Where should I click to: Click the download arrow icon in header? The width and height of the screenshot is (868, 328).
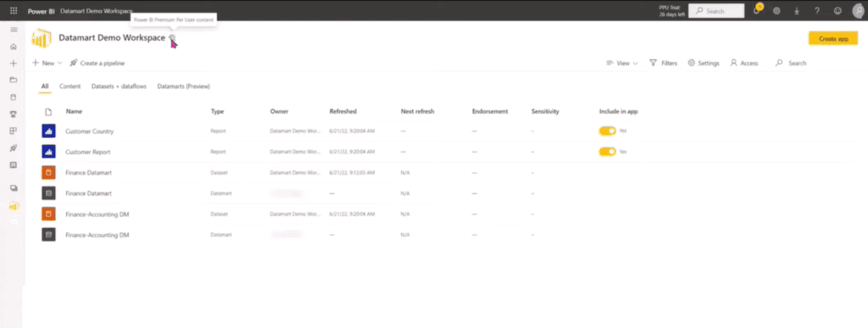coord(797,10)
